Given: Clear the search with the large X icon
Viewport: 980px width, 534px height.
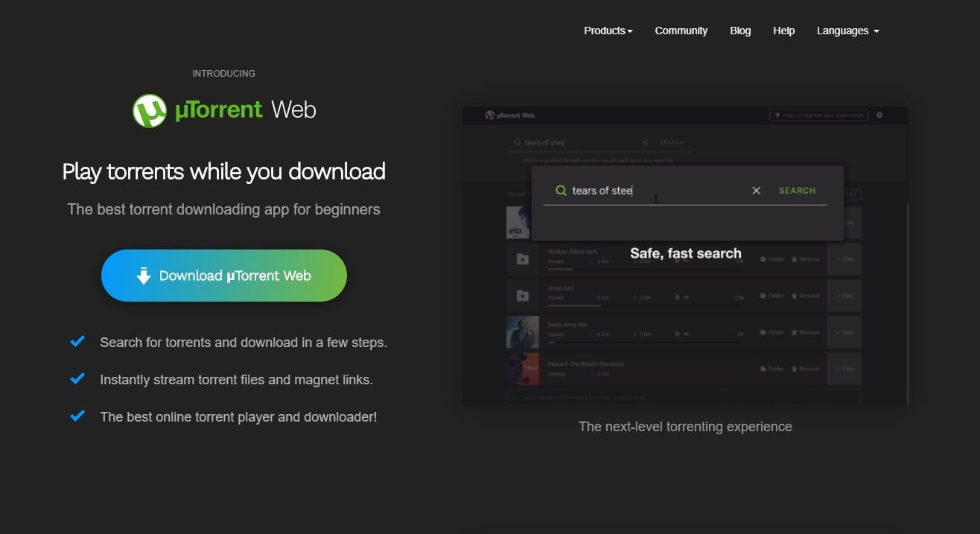Looking at the screenshot, I should 756,191.
